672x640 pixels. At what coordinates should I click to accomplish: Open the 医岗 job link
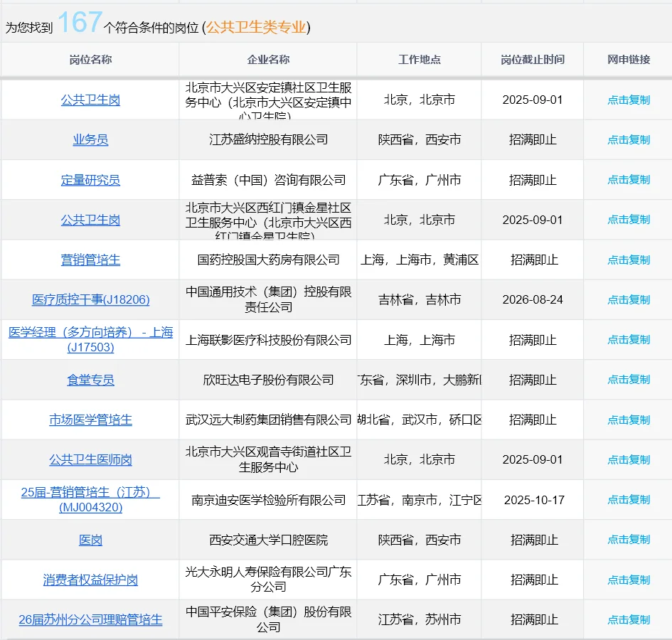pos(90,540)
